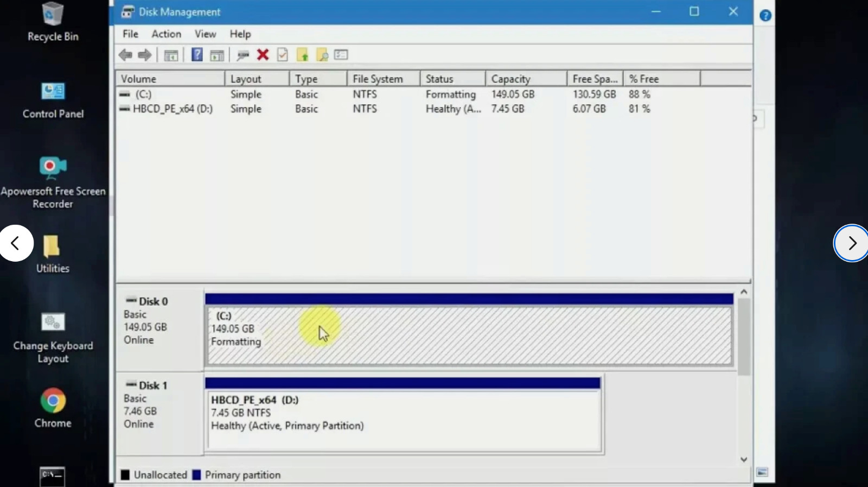Open Change Keyboard Layout desktop icon
868x487 pixels.
click(x=53, y=338)
